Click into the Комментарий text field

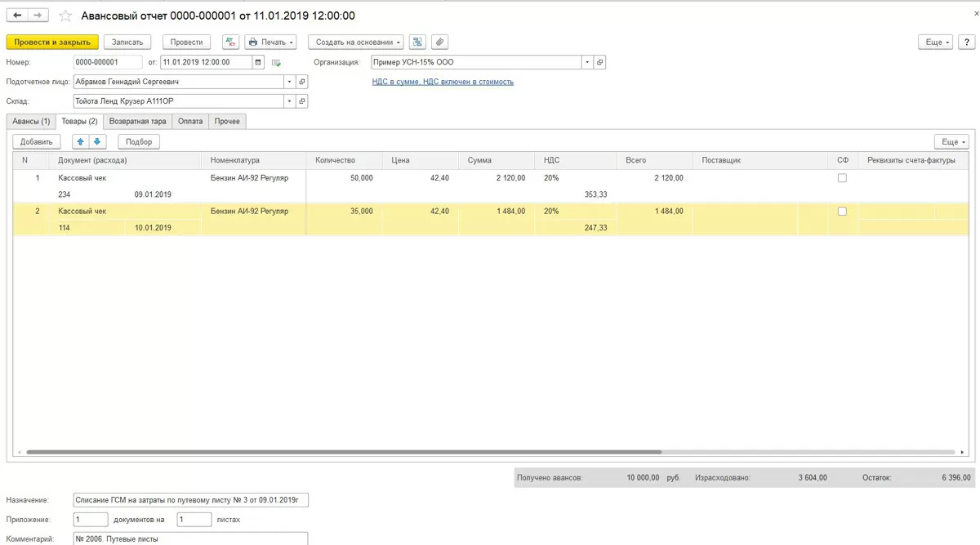pos(189,538)
